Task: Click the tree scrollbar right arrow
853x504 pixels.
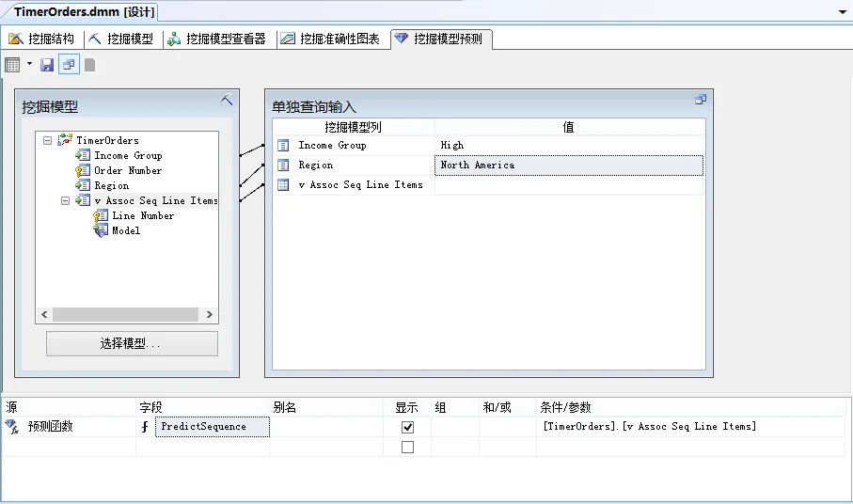Action: click(x=210, y=314)
